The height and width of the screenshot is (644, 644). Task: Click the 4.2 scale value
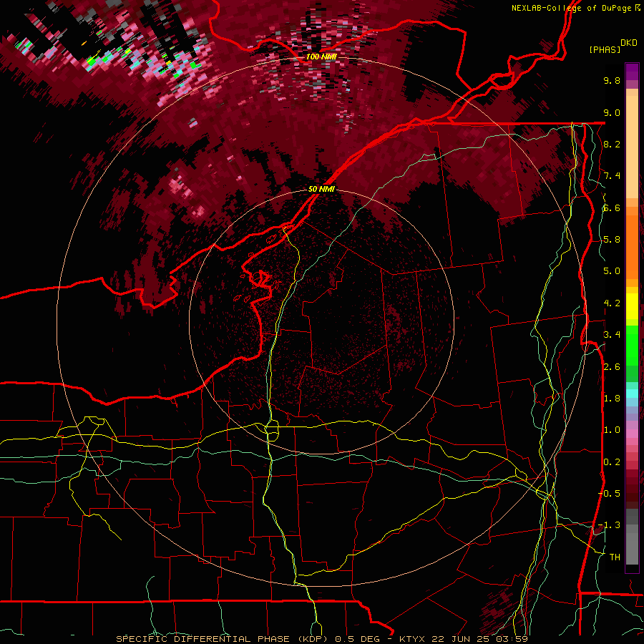(612, 303)
